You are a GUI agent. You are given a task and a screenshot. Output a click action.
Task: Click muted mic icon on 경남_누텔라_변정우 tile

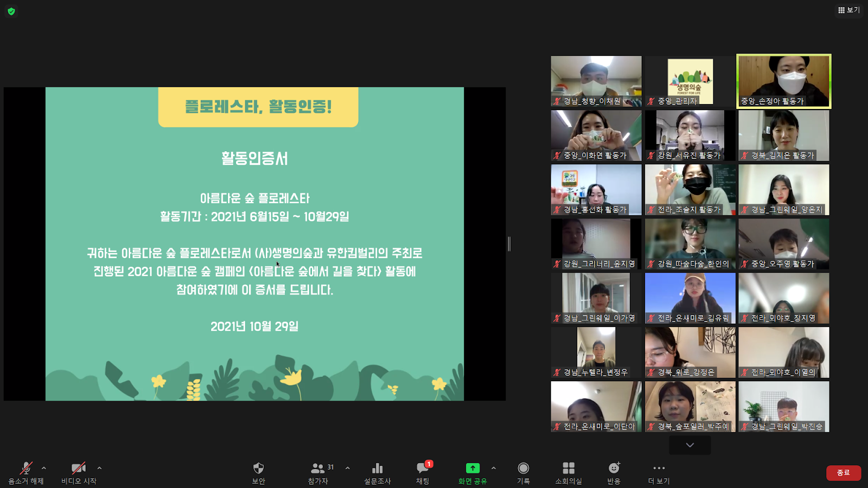point(557,373)
